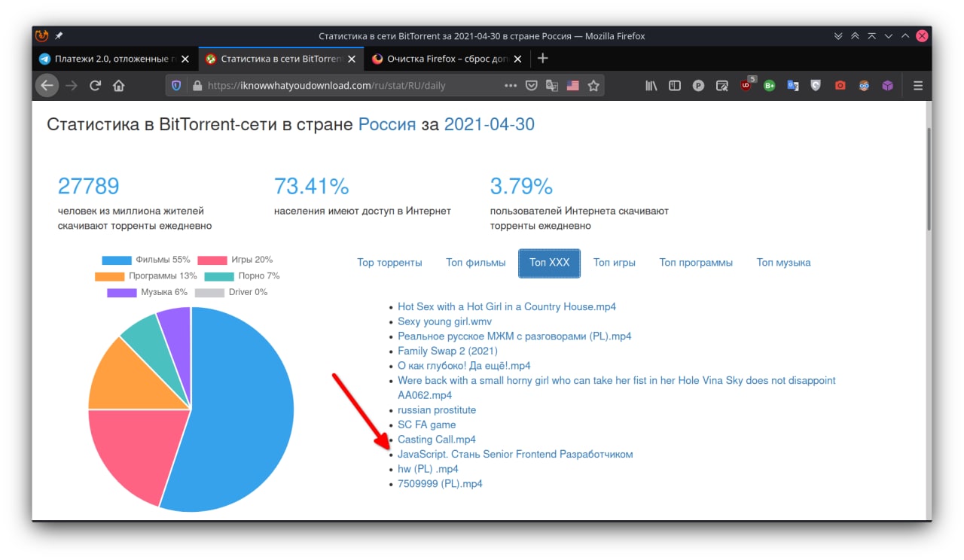This screenshot has height=560, width=964.
Task: Toggle the sidebars panel icon
Action: tap(675, 86)
